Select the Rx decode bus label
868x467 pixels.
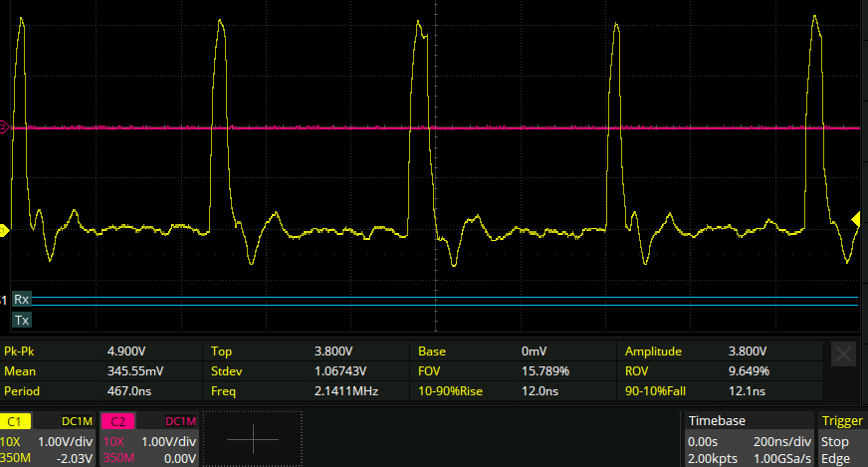(x=21, y=299)
